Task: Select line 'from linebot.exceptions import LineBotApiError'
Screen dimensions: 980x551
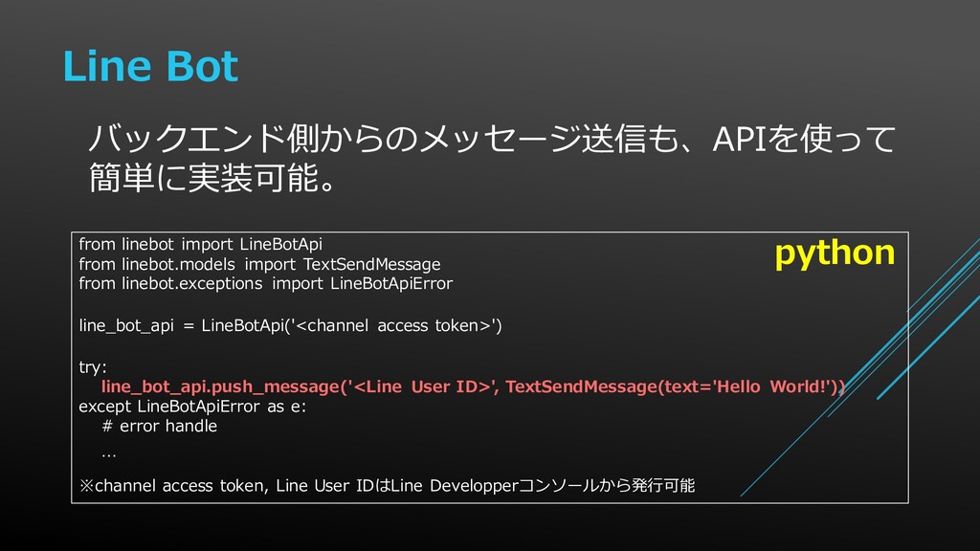Action: [266, 283]
